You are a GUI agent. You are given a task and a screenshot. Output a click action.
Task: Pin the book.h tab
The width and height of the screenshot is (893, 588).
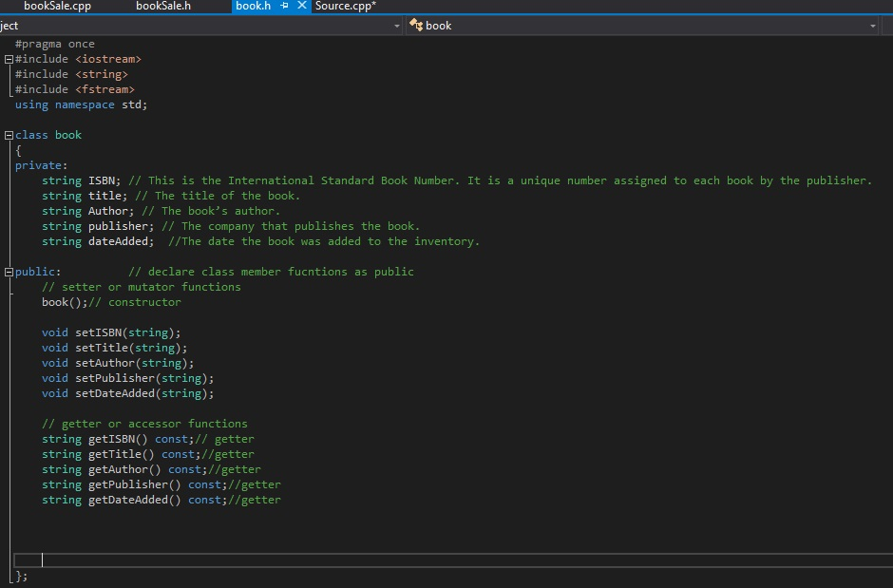[x=285, y=6]
